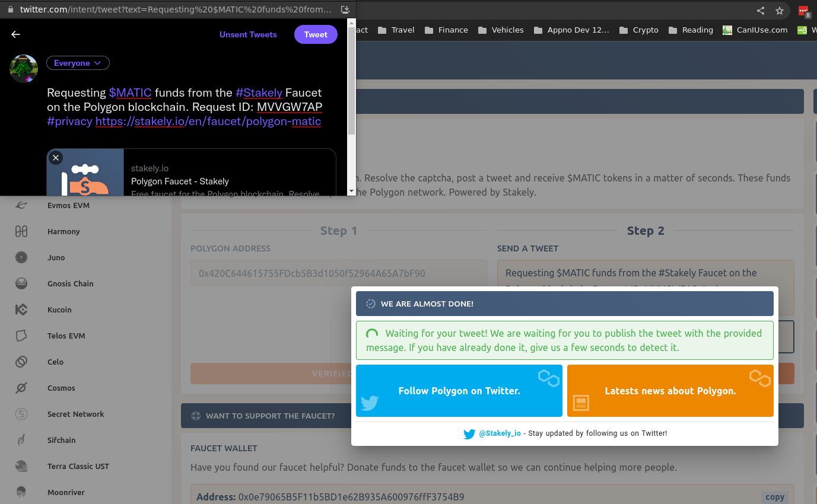Screen dimensions: 817x504
Task: Expand the Everyone audience dropdown
Action: pos(78,63)
